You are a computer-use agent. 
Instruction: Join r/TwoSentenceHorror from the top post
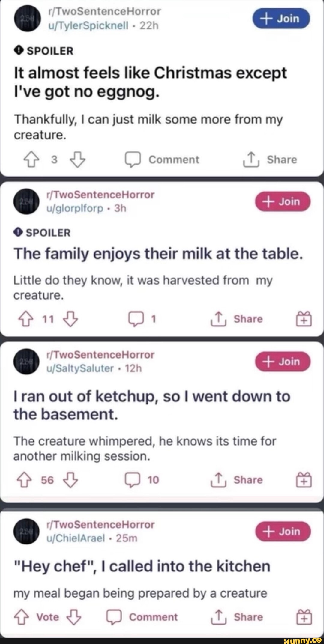tap(281, 19)
